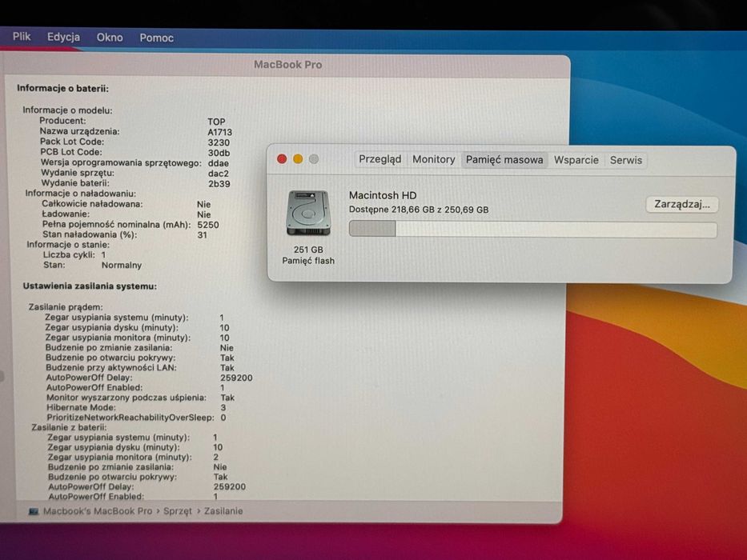747x560 pixels.
Task: Minimize storage window with yellow button
Action: click(298, 159)
